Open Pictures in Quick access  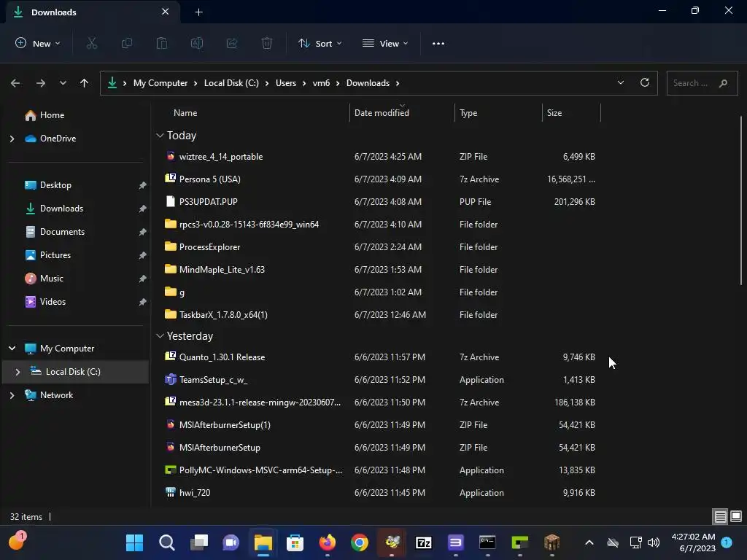(x=55, y=255)
